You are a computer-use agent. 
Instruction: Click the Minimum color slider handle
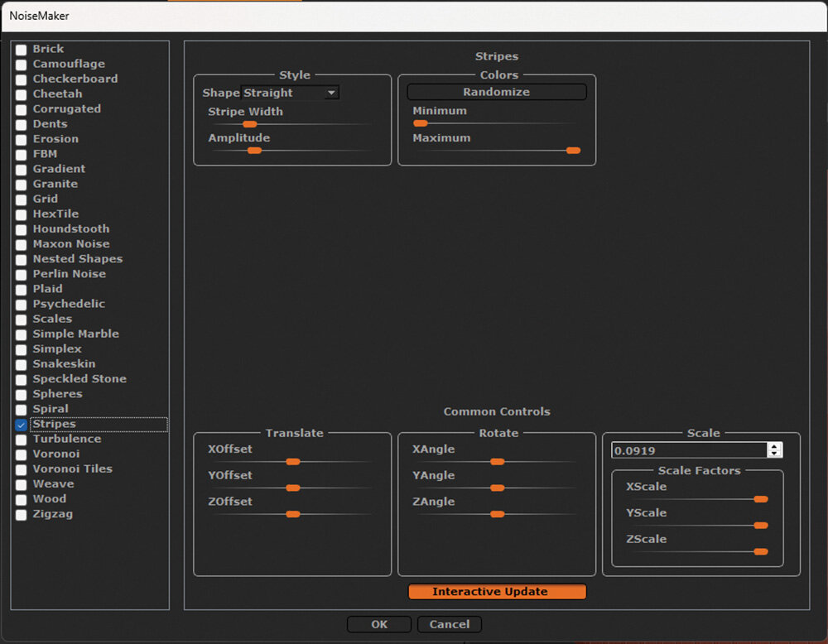[x=421, y=123]
